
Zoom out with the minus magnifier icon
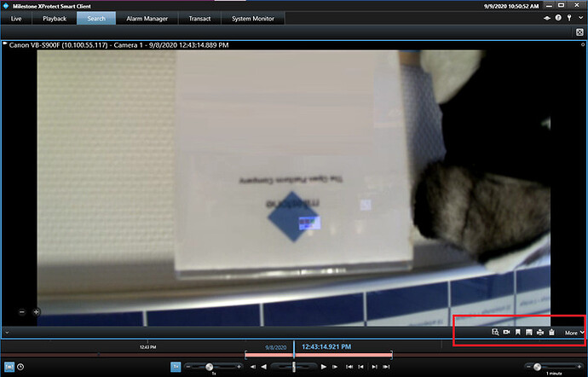coord(22,311)
